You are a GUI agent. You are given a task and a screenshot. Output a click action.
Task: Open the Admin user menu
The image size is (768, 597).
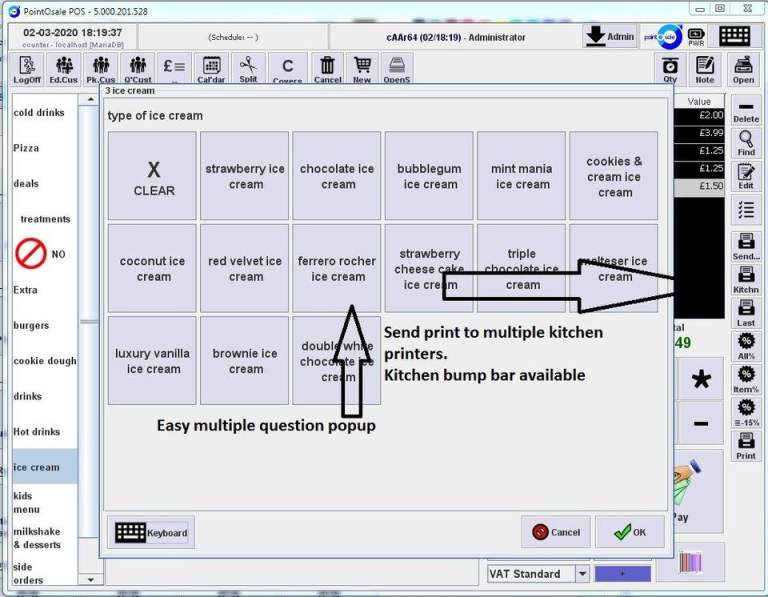pyautogui.click(x=610, y=36)
